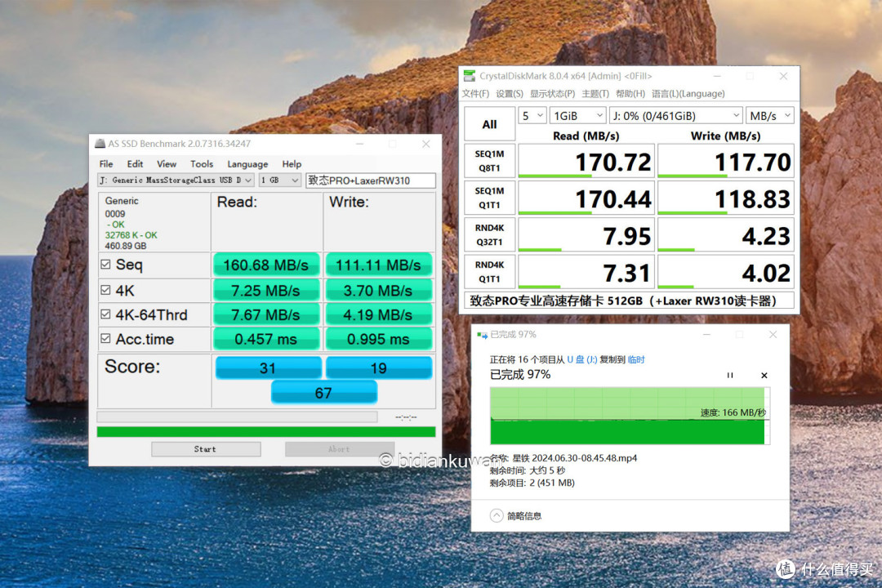Open the AS SSD 1 GB size dropdown

click(x=279, y=180)
